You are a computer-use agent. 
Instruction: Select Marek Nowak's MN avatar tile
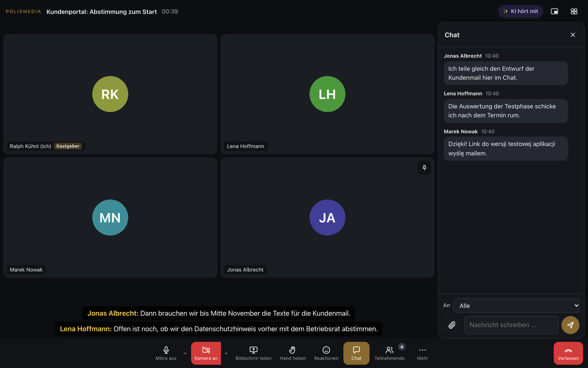point(110,217)
